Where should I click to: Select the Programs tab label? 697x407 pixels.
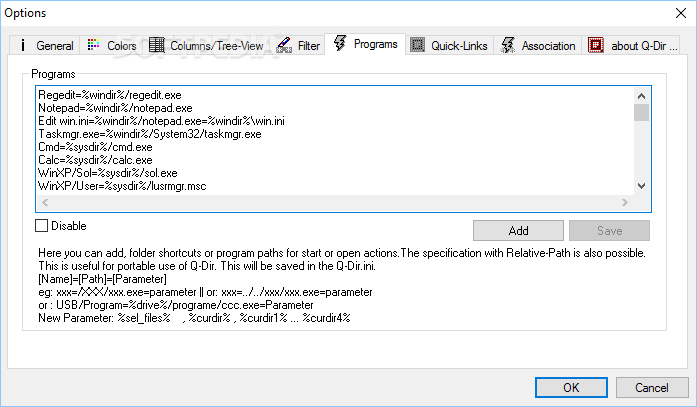376,44
